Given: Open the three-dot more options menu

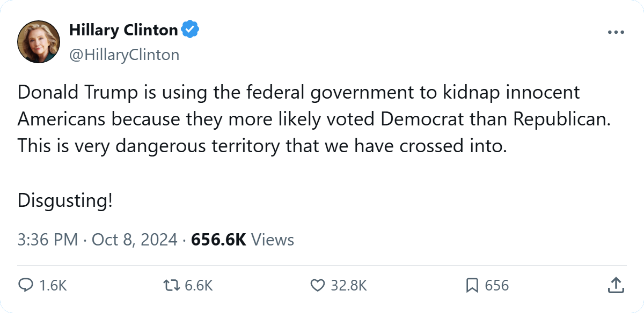Looking at the screenshot, I should click(x=616, y=32).
